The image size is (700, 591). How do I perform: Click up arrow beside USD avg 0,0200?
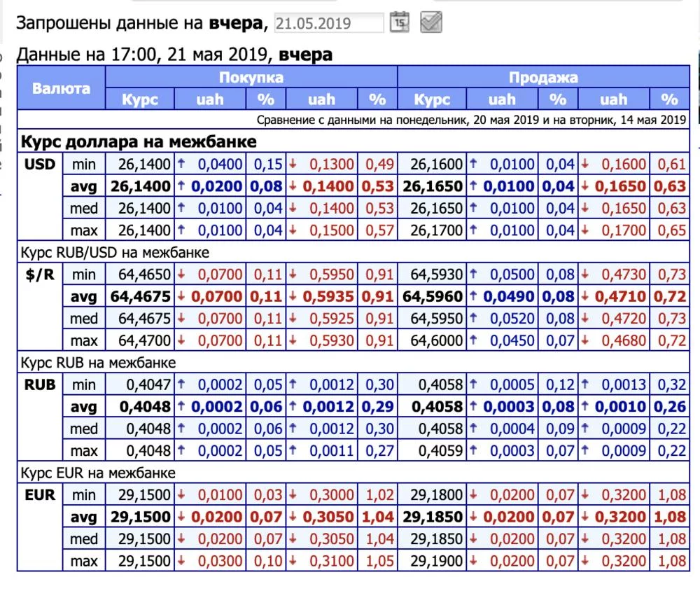tap(181, 185)
